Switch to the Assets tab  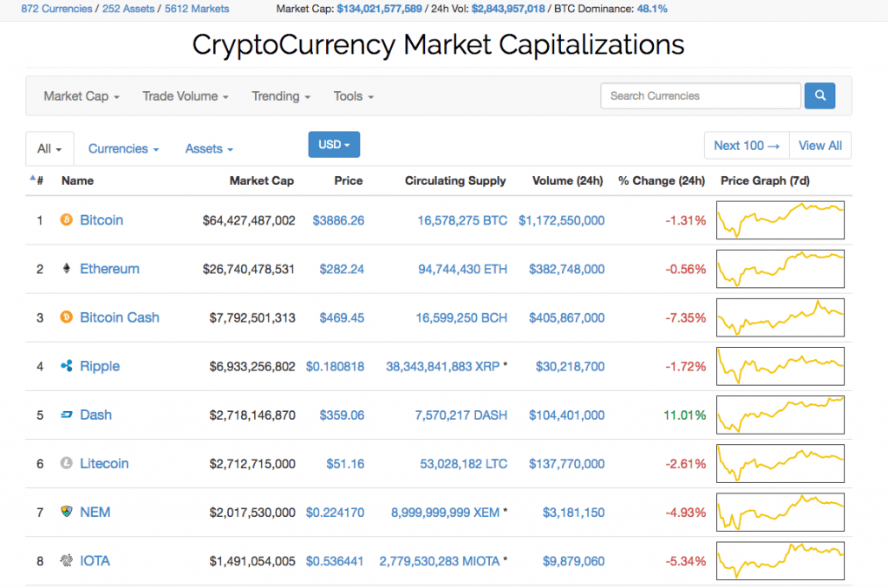coord(209,149)
